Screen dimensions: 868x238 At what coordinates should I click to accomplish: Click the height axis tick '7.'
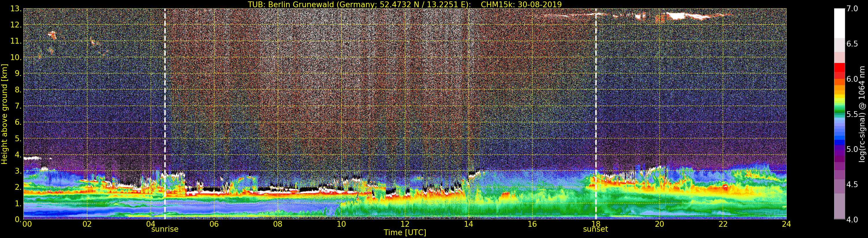point(18,106)
